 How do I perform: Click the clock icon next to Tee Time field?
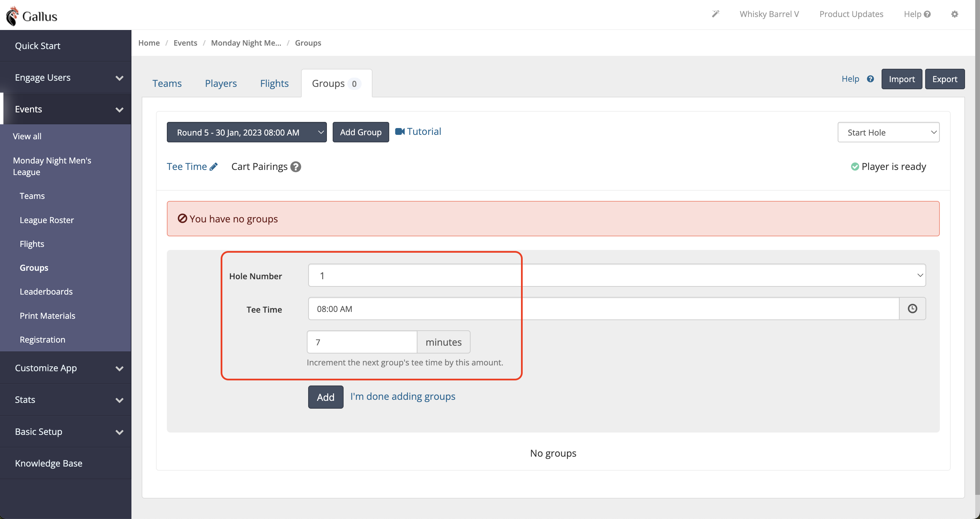pos(912,309)
